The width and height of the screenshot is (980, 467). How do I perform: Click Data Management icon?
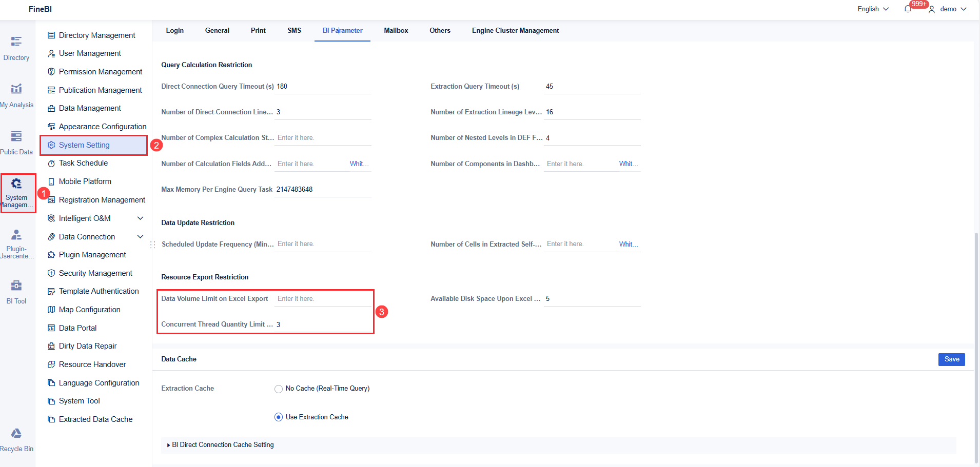pos(51,108)
